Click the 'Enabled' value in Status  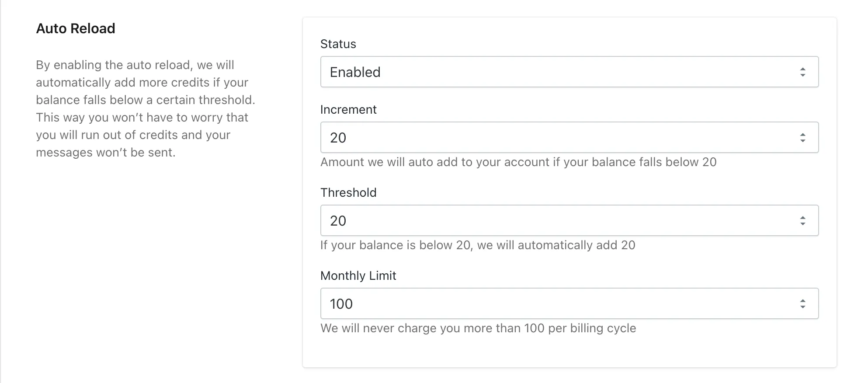point(355,72)
